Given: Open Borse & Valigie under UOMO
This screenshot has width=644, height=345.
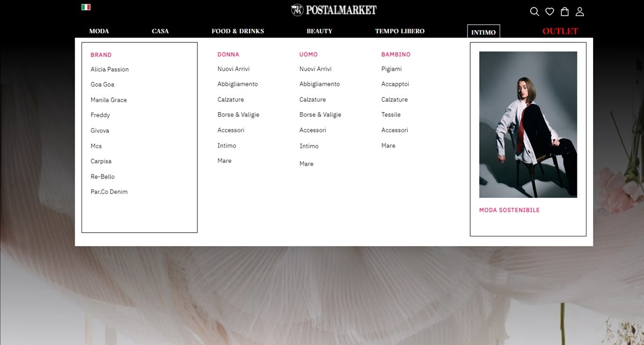Looking at the screenshot, I should (x=320, y=114).
